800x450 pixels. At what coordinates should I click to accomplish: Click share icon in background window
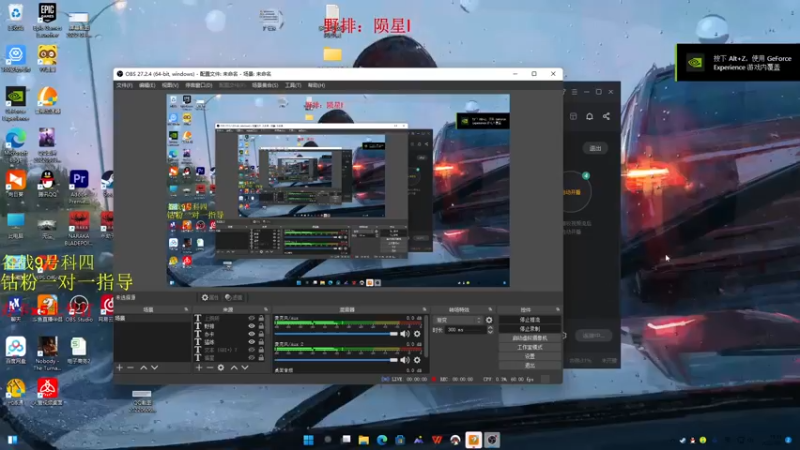pyautogui.click(x=606, y=116)
